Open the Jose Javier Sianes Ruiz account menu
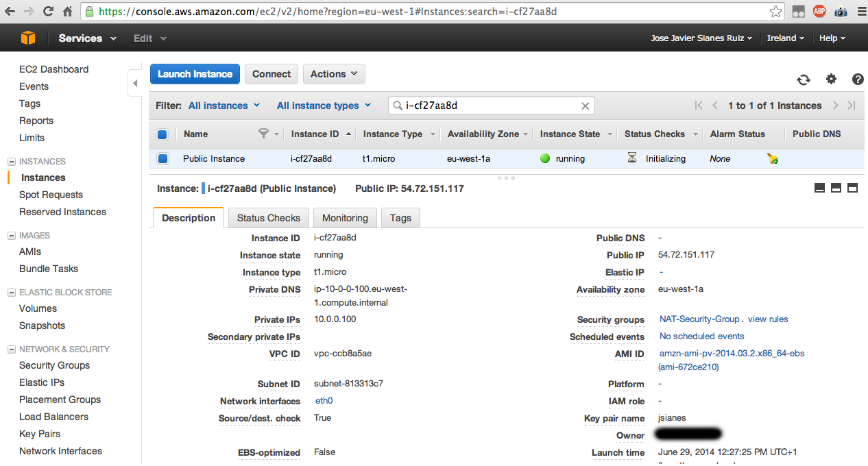 (x=701, y=38)
